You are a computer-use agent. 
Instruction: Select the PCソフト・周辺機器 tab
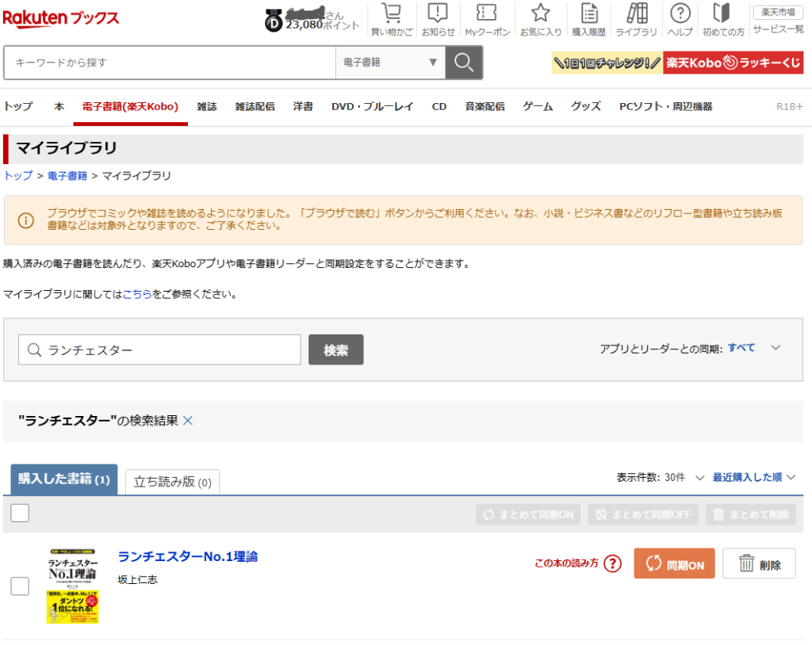tap(666, 107)
